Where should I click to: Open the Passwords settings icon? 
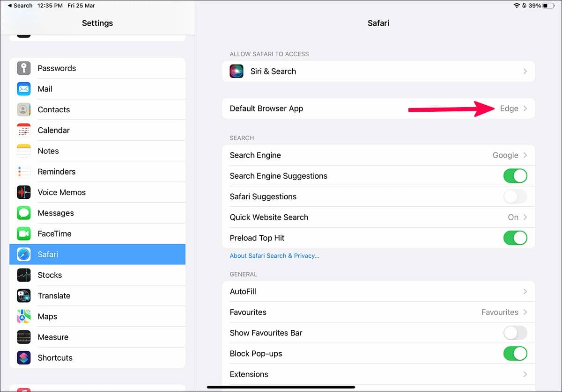(24, 68)
